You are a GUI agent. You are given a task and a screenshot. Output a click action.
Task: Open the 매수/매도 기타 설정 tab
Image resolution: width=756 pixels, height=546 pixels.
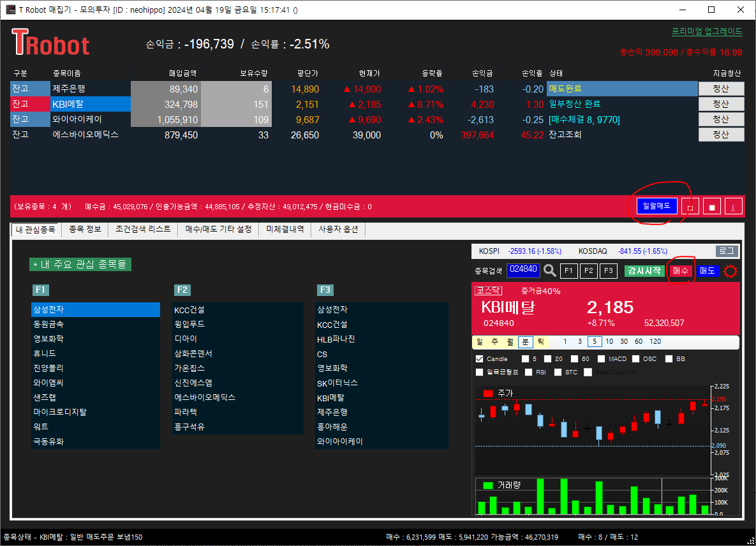[218, 229]
